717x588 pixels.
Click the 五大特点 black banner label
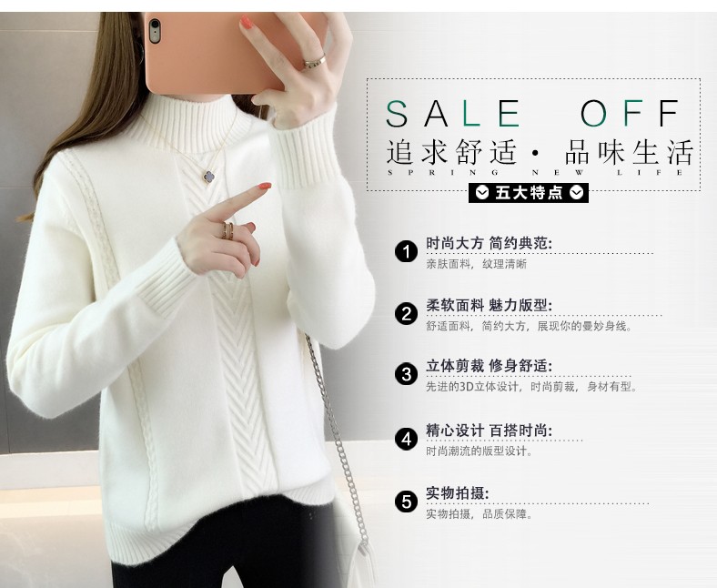point(529,193)
